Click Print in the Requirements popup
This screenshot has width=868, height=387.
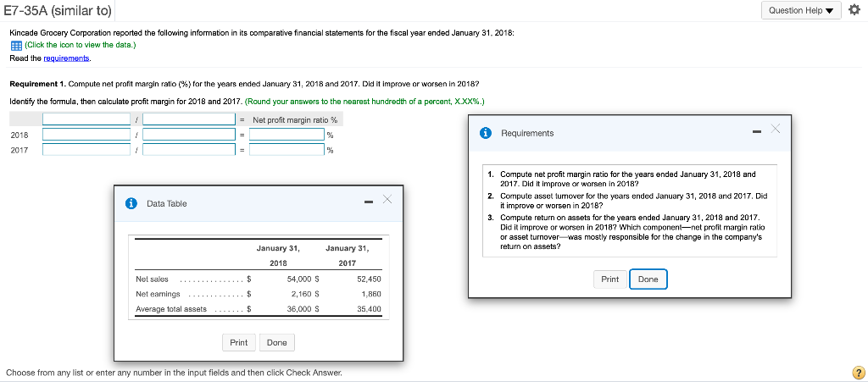tap(610, 279)
